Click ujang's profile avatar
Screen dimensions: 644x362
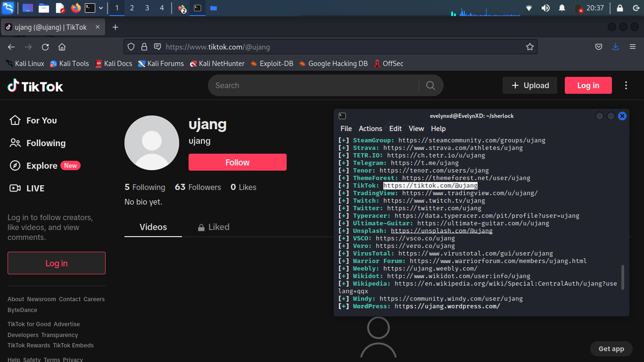[x=152, y=143]
